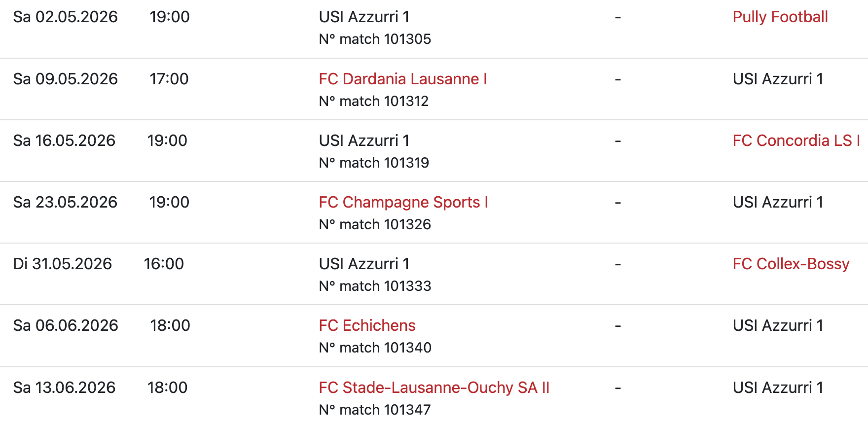The height and width of the screenshot is (423, 868).
Task: Click the 17:00 kickoff time
Action: [x=169, y=79]
